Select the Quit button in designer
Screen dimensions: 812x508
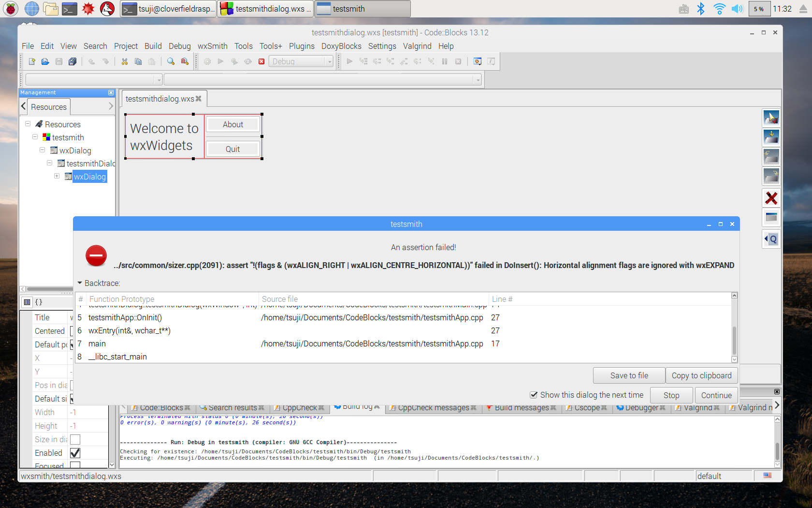(233, 149)
